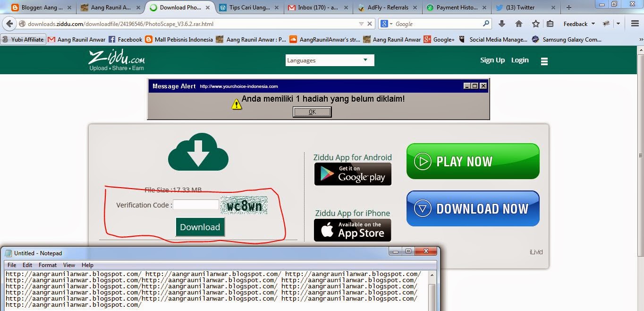644x311 pixels.
Task: Open the Google+ bookmark
Action: tap(439, 40)
